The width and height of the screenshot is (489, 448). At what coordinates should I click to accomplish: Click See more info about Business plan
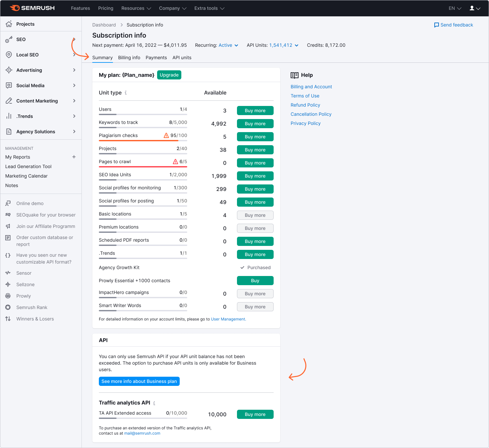pos(139,381)
